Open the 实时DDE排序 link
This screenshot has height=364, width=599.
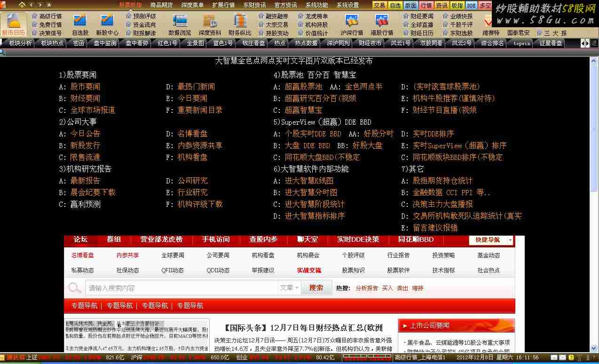click(433, 134)
